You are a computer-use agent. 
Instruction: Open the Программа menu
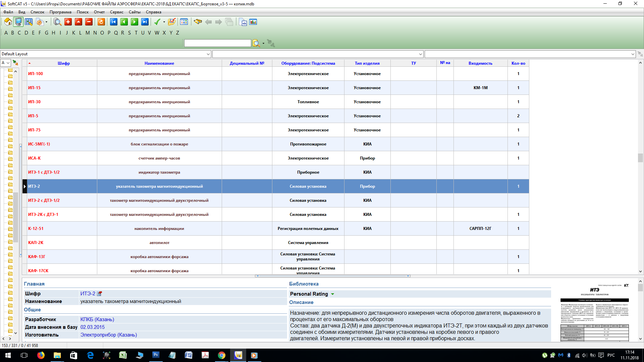[x=60, y=12]
